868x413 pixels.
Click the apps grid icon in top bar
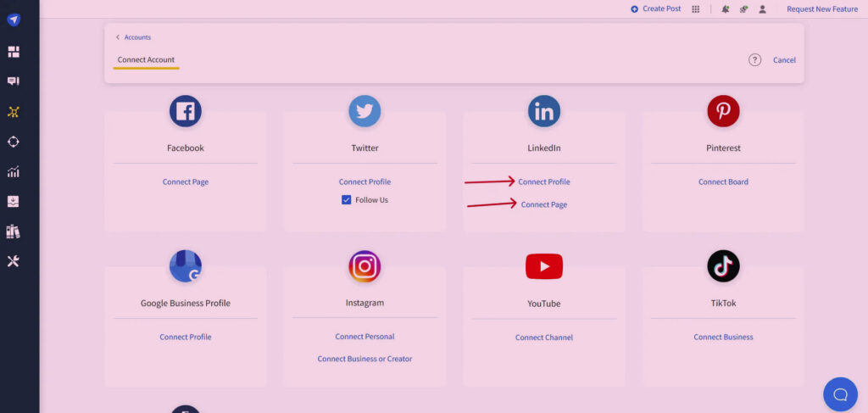(x=696, y=8)
